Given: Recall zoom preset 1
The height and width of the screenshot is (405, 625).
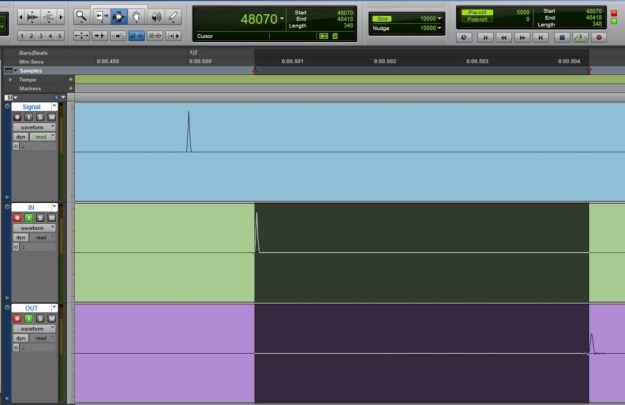Looking at the screenshot, I should [22, 36].
